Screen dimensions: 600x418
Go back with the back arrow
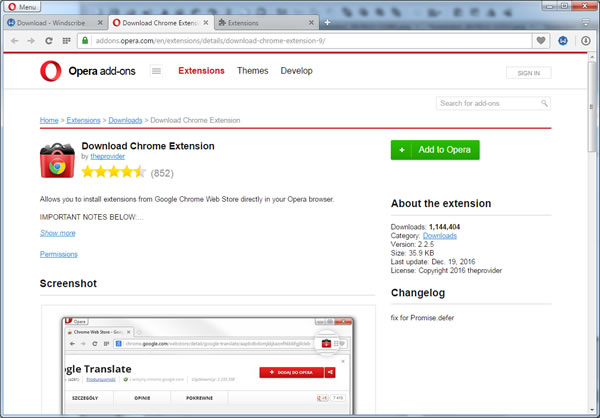[x=14, y=41]
